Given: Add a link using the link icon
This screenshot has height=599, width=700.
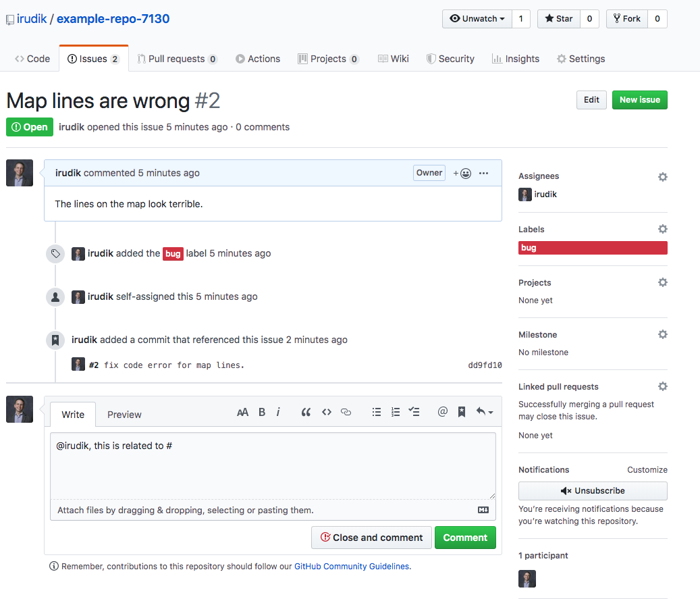Looking at the screenshot, I should [x=346, y=412].
